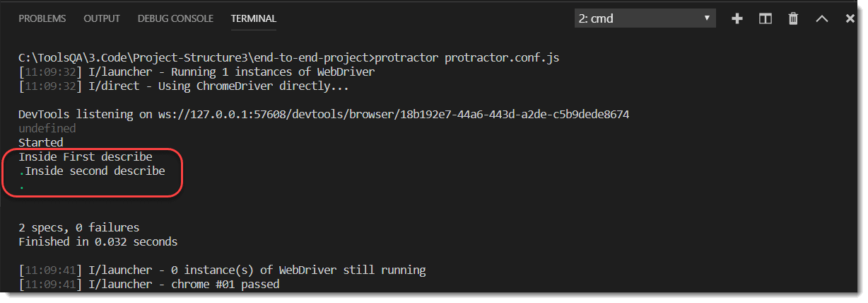Open the '2: cmd' terminal selector dropdown
The height and width of the screenshot is (303, 868).
point(645,19)
